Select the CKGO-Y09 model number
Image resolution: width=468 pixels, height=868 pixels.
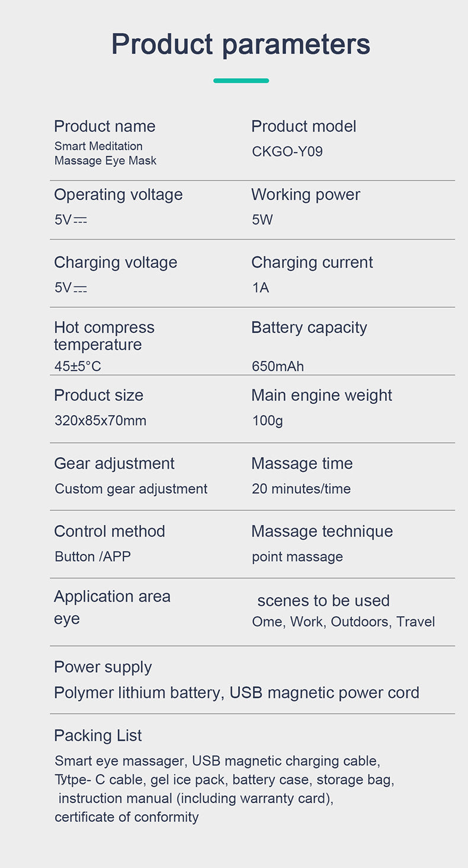click(287, 152)
